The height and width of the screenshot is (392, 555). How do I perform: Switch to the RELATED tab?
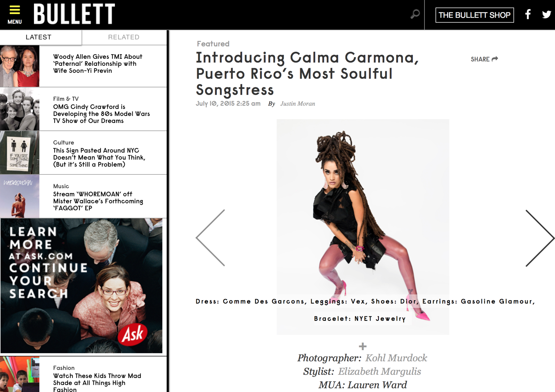124,37
